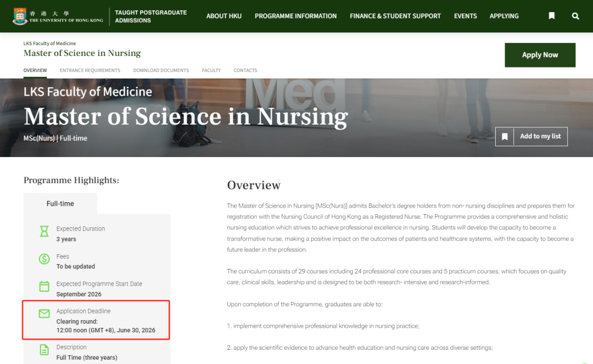Open the ABOUT HKU menu
This screenshot has height=364, width=593.
[224, 16]
